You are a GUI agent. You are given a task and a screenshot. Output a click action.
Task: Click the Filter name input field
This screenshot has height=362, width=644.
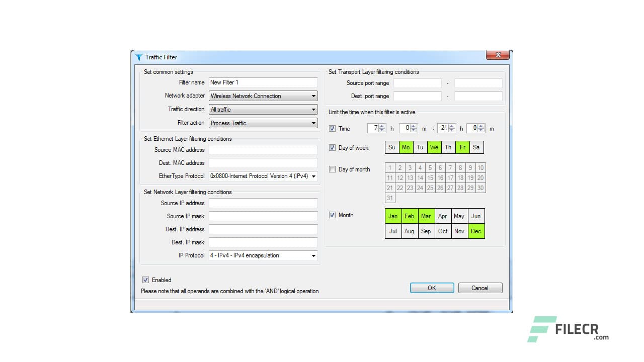263,82
